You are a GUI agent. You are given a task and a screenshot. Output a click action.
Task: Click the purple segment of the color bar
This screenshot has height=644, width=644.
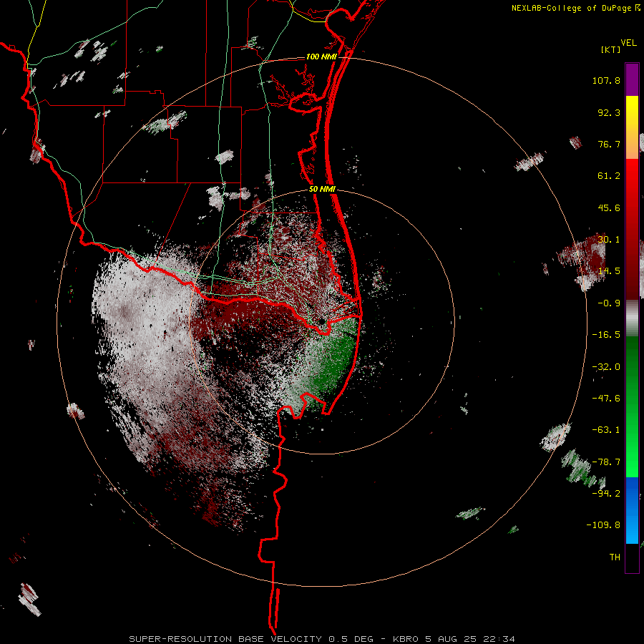[x=632, y=79]
